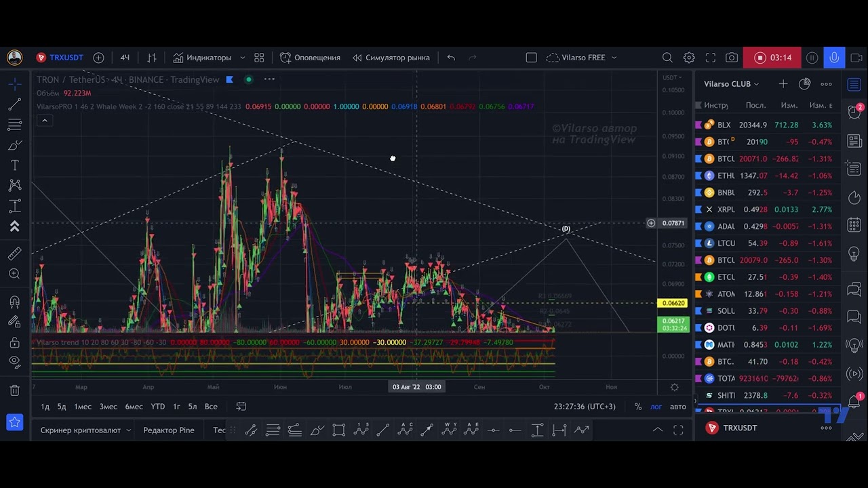
Task: Show the Все full date range
Action: (x=211, y=407)
